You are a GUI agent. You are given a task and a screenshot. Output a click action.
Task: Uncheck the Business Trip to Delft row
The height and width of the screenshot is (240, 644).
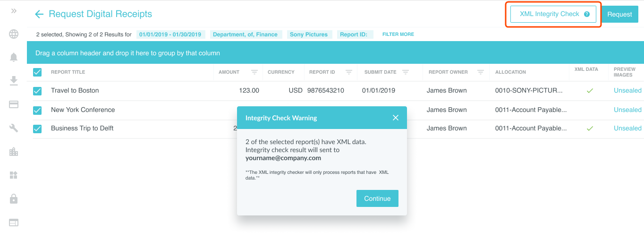coord(37,129)
